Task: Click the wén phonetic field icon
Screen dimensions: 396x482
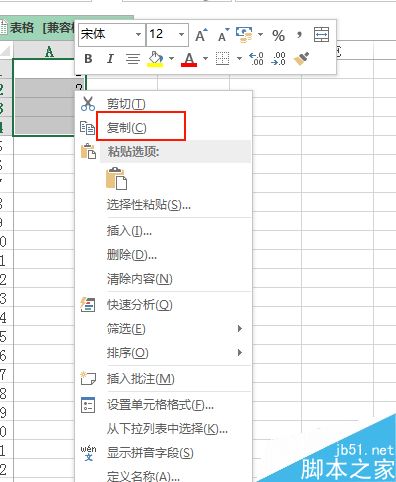Action: coord(88,453)
